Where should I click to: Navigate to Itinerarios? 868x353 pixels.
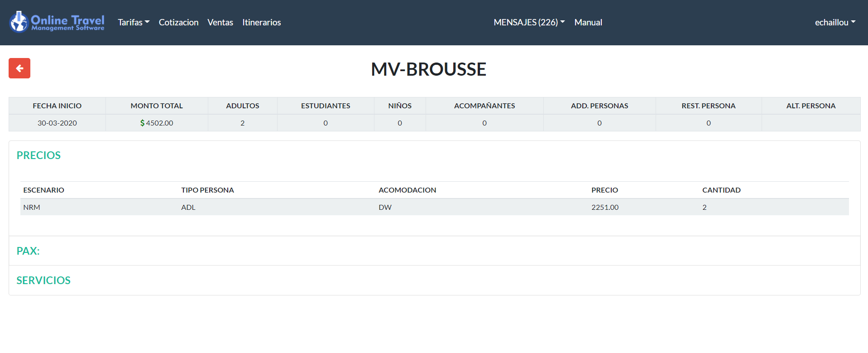(261, 22)
